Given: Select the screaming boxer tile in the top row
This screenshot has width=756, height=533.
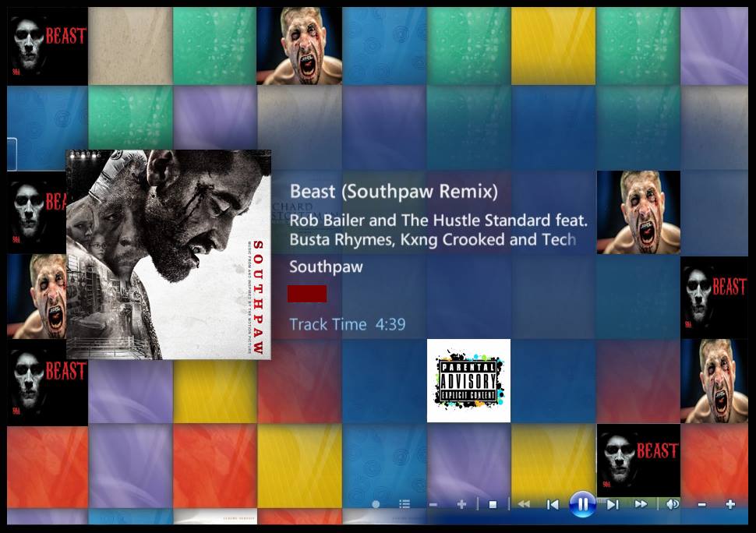Looking at the screenshot, I should 299,46.
